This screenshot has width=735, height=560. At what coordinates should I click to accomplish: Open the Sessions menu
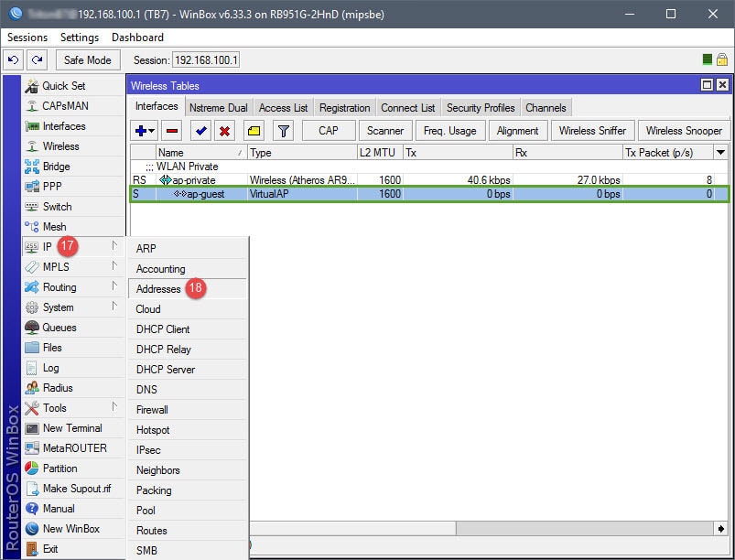(27, 38)
